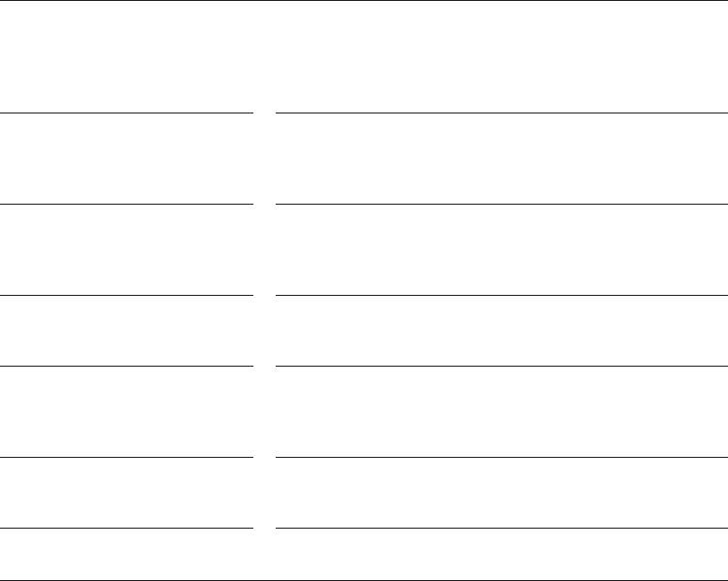Click the top border line of the table
Image resolution: width=728 pixels, height=581 pixels.
click(364, 1)
